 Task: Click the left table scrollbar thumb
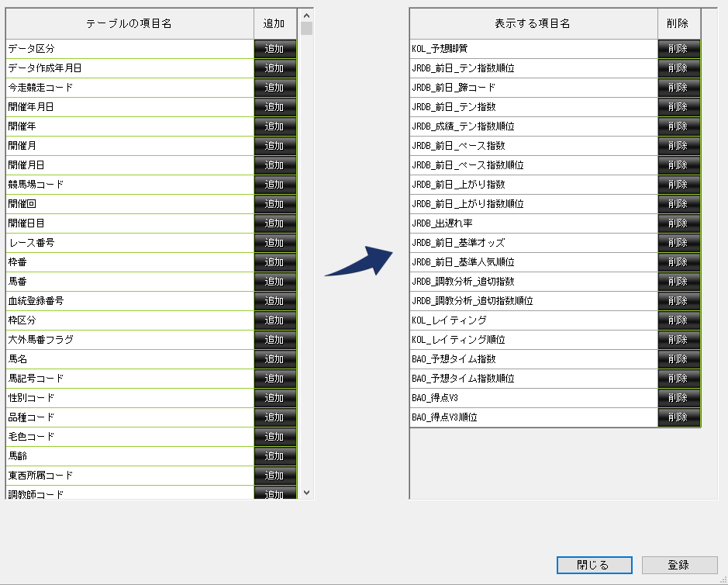[x=306, y=29]
